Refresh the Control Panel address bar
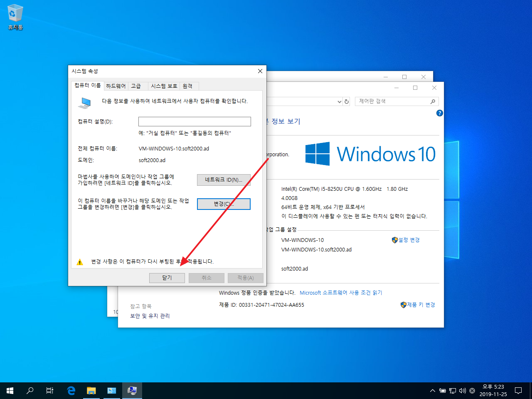 pyautogui.click(x=347, y=101)
